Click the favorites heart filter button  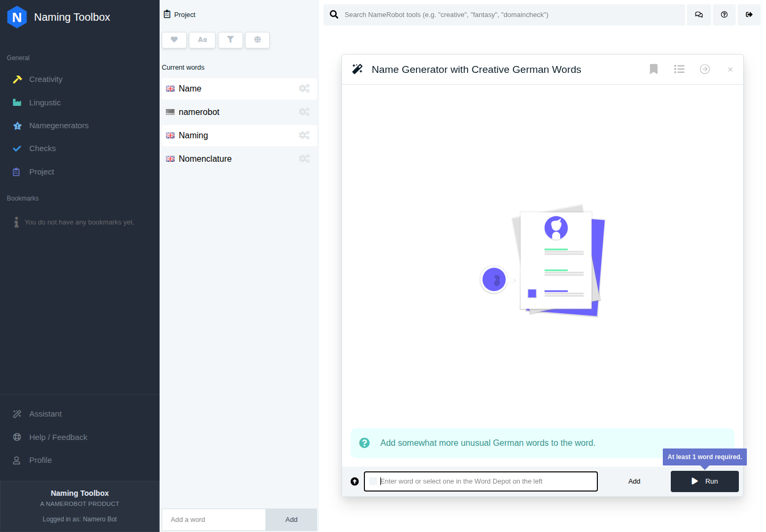174,40
